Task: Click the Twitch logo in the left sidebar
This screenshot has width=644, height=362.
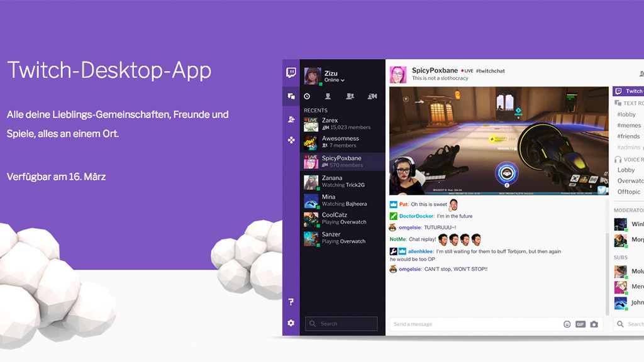Action: click(291, 73)
